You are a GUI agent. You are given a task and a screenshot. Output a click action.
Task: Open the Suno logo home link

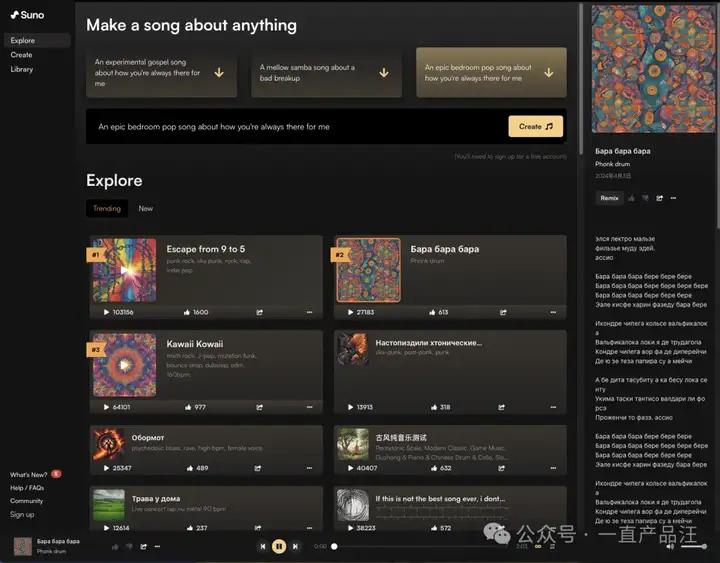point(27,15)
